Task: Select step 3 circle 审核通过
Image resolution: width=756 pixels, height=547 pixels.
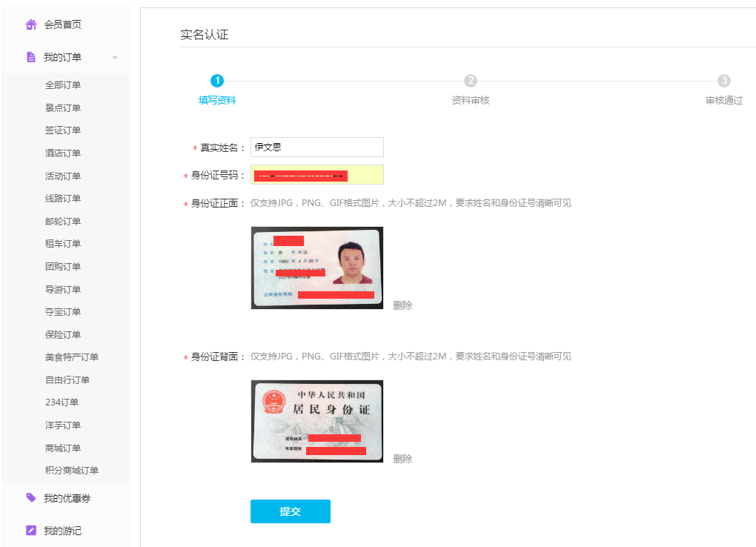Action: 724,81
